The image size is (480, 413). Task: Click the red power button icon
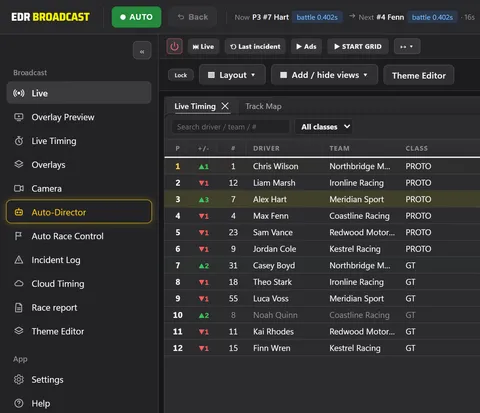174,46
